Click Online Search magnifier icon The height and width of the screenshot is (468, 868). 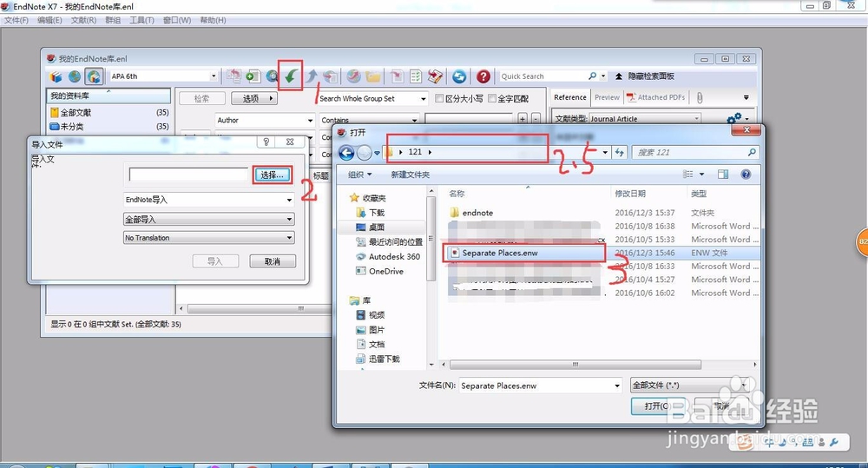(272, 76)
